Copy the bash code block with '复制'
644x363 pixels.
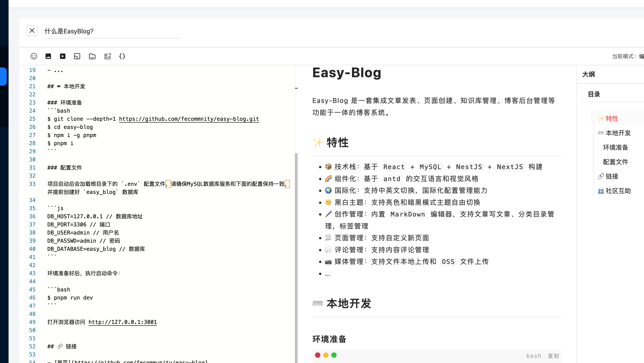[553, 356]
